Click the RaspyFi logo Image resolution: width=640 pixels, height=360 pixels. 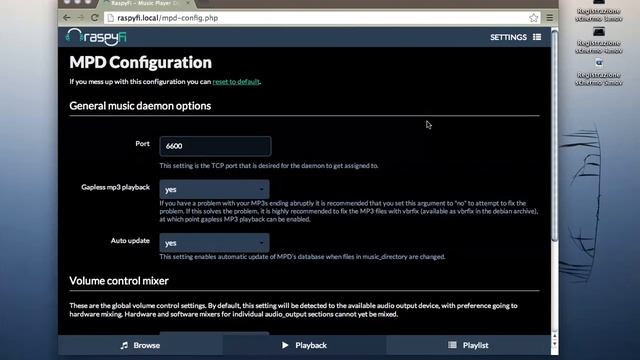[96, 37]
